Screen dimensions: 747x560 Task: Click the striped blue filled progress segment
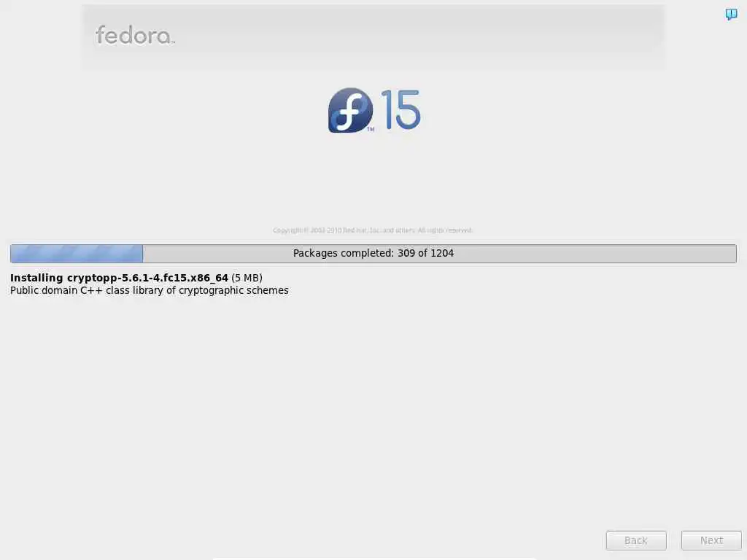point(77,253)
